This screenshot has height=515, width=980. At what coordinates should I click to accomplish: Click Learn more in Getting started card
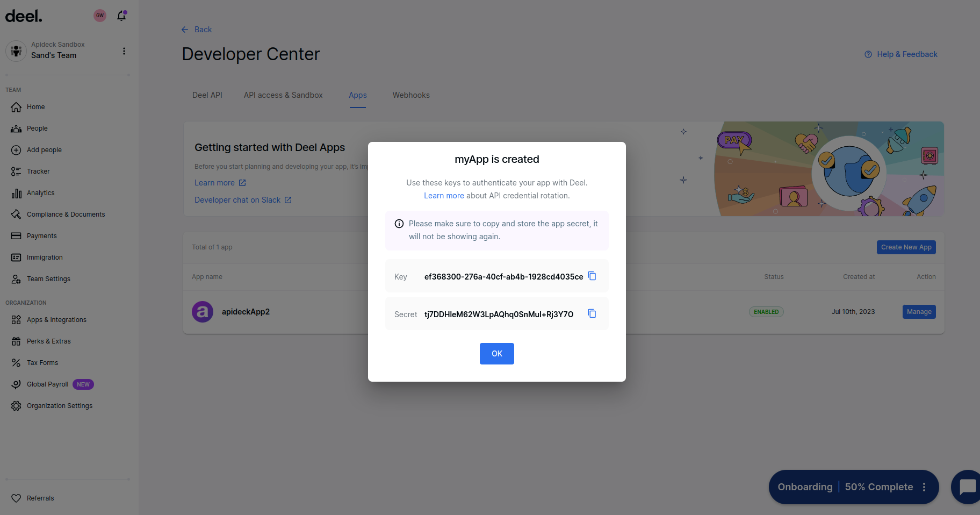pyautogui.click(x=220, y=183)
